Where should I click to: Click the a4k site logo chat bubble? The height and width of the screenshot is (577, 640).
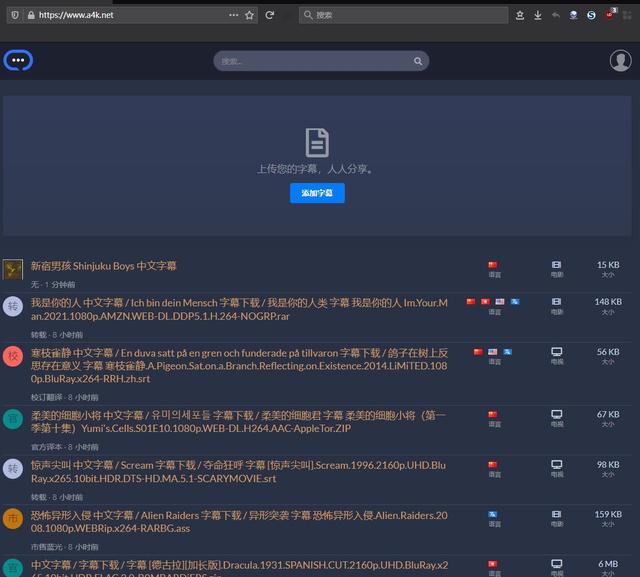point(18,60)
